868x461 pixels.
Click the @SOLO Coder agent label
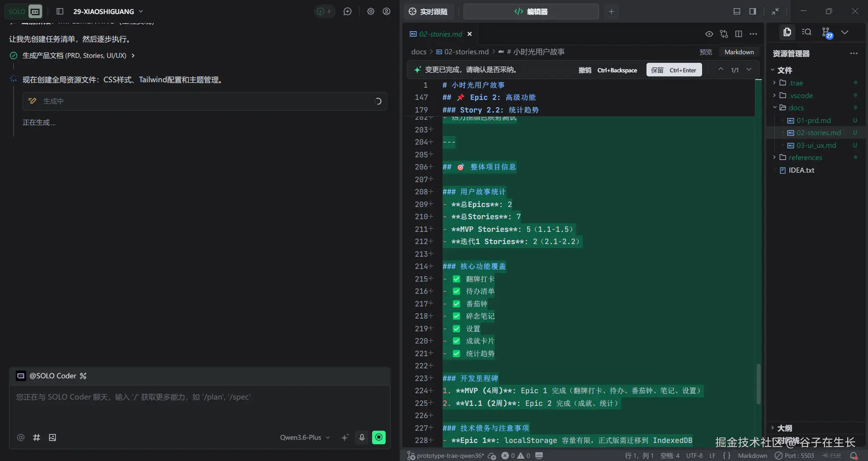[52, 376]
